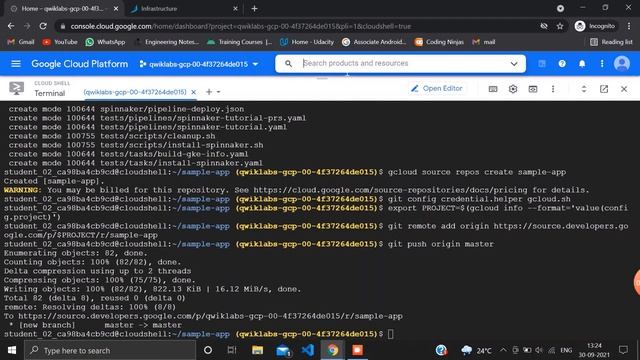
Task: Open the mail bookmark
Action: pos(484,42)
